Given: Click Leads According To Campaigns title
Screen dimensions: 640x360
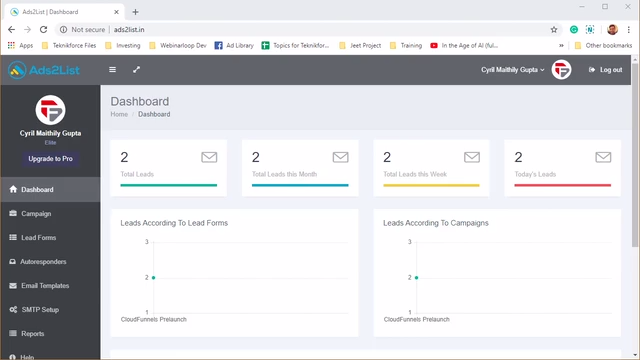Looking at the screenshot, I should point(436,223).
